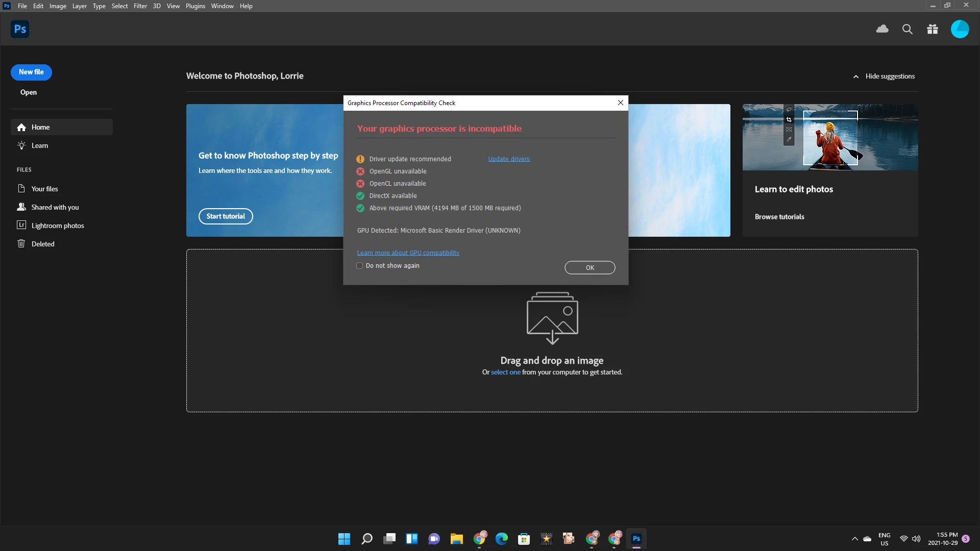Viewport: 980px width, 551px height.
Task: Open the What's New gift icon
Action: 933,29
